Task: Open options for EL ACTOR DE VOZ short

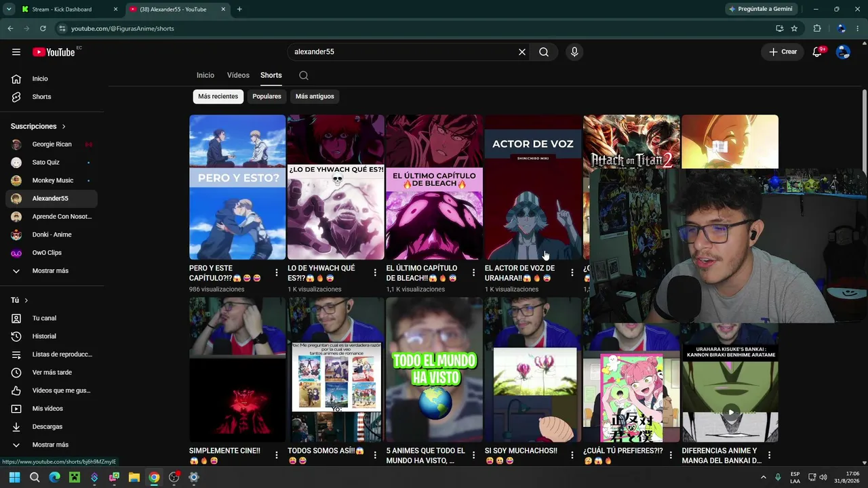Action: pos(572,272)
